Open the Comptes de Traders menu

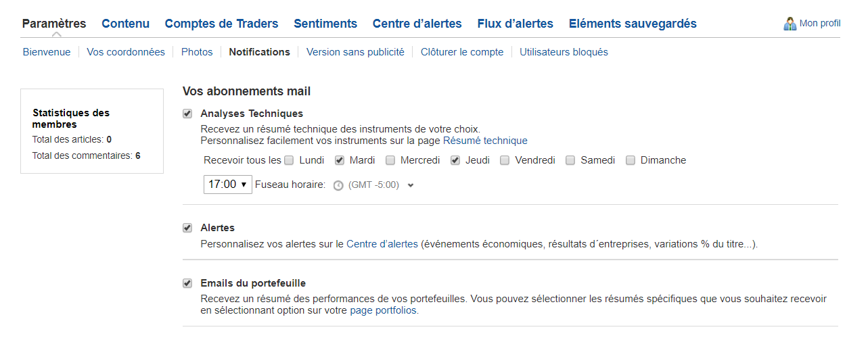(221, 24)
